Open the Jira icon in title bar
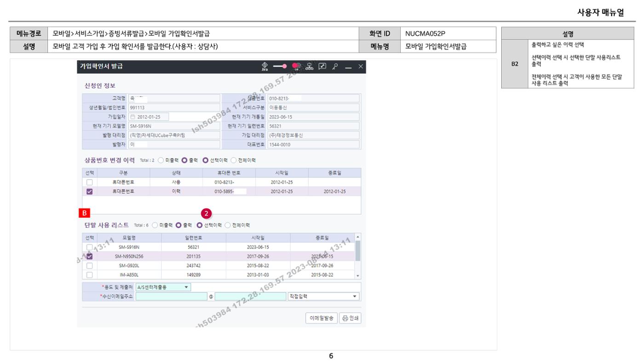644x362 pixels. click(x=264, y=67)
